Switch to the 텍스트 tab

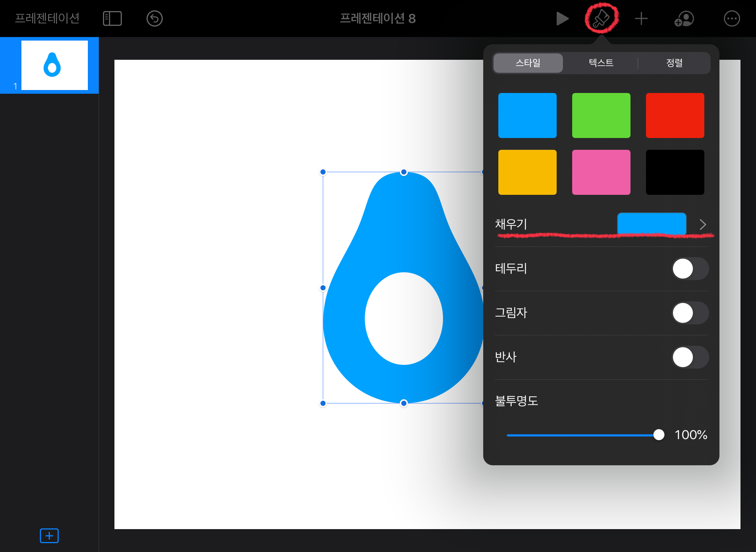tap(601, 63)
